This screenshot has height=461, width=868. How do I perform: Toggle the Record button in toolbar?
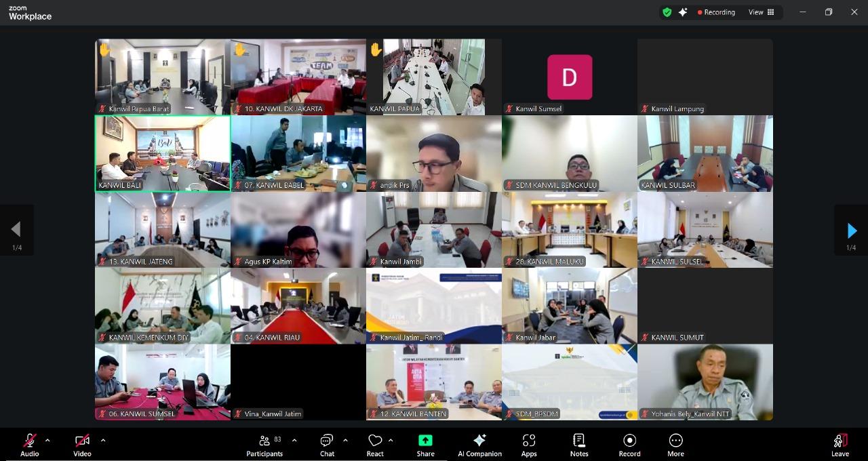pyautogui.click(x=629, y=445)
